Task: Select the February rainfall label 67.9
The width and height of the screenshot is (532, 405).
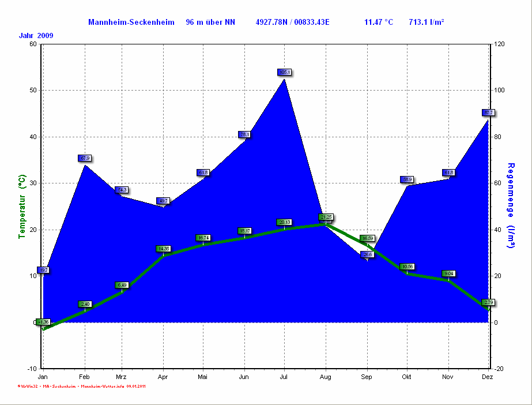Action: tap(85, 158)
